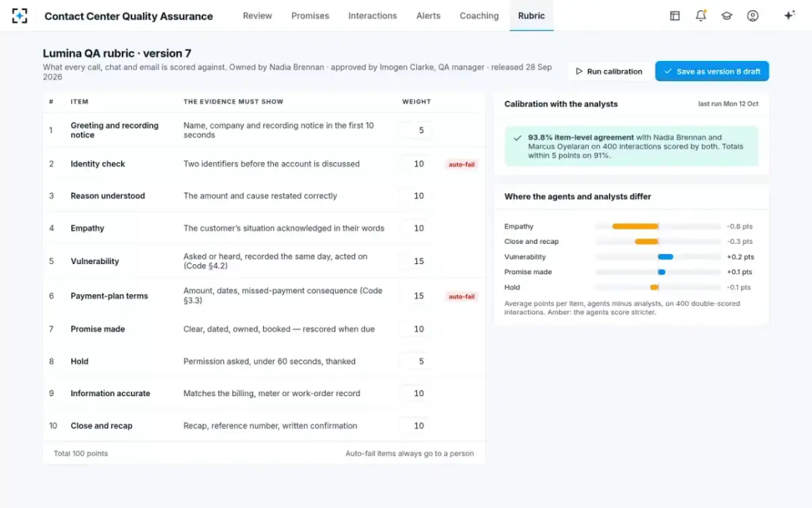The image size is (812, 508).
Task: Click 'Information accurate' item name
Action: point(110,394)
